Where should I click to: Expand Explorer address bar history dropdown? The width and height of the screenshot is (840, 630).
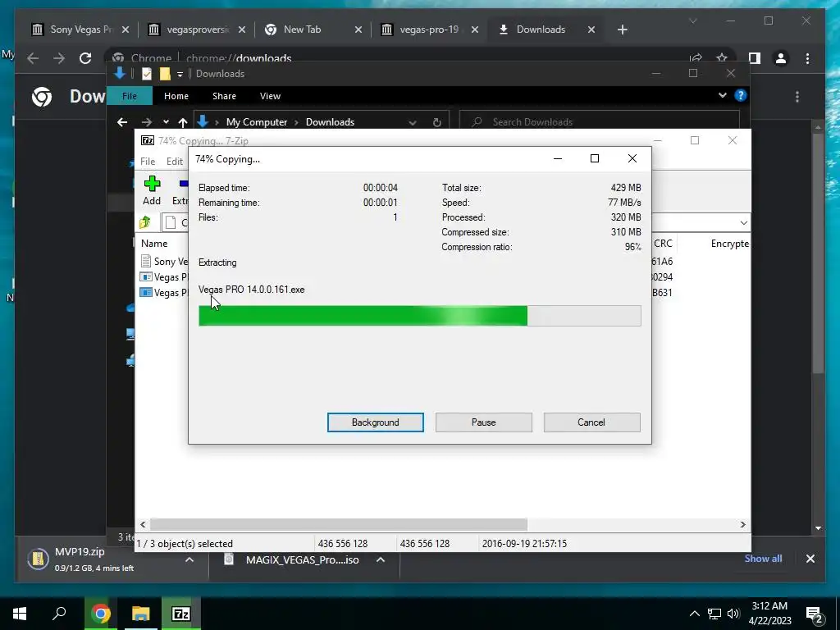(x=413, y=122)
